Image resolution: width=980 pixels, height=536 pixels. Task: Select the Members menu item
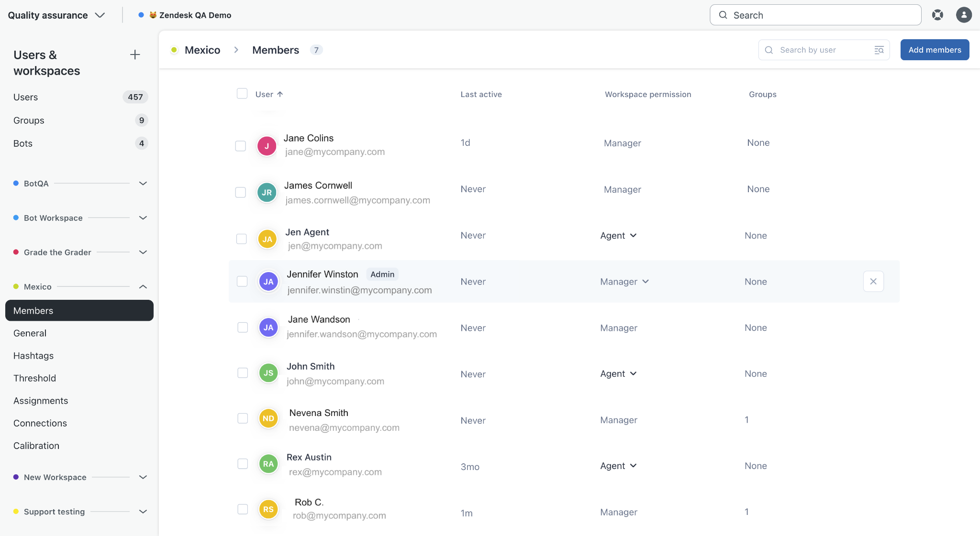79,310
